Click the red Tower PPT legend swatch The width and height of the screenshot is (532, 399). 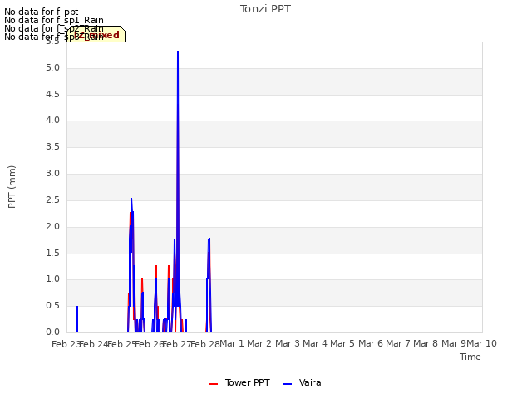213,384
